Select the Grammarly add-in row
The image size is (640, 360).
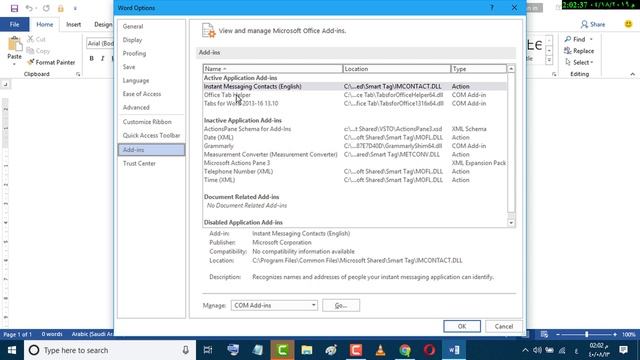[355, 146]
